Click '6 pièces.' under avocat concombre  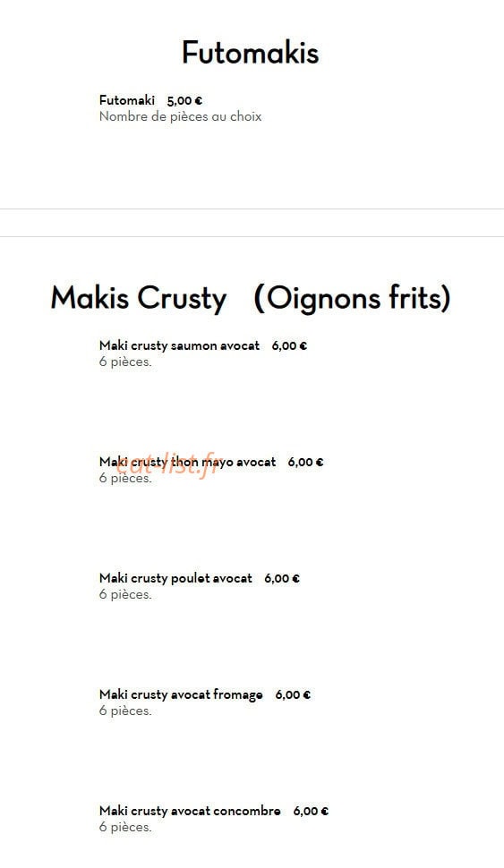[x=125, y=827]
